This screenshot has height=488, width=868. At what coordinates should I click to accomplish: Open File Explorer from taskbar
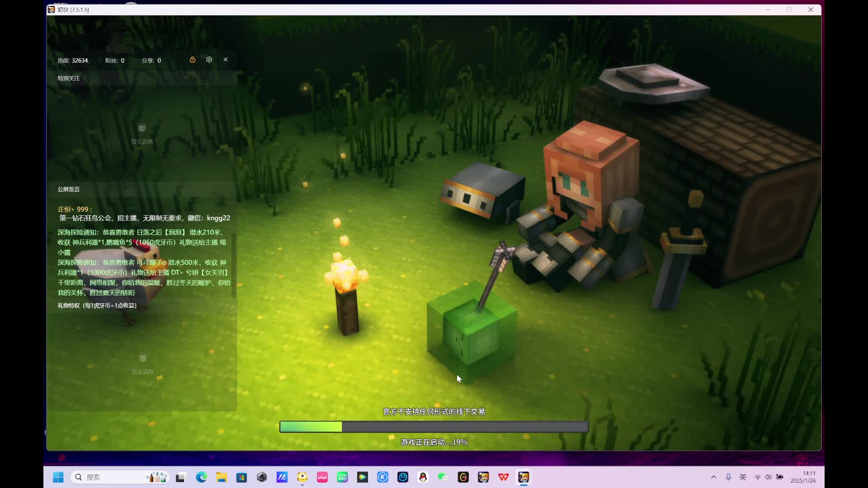pyautogui.click(x=222, y=477)
